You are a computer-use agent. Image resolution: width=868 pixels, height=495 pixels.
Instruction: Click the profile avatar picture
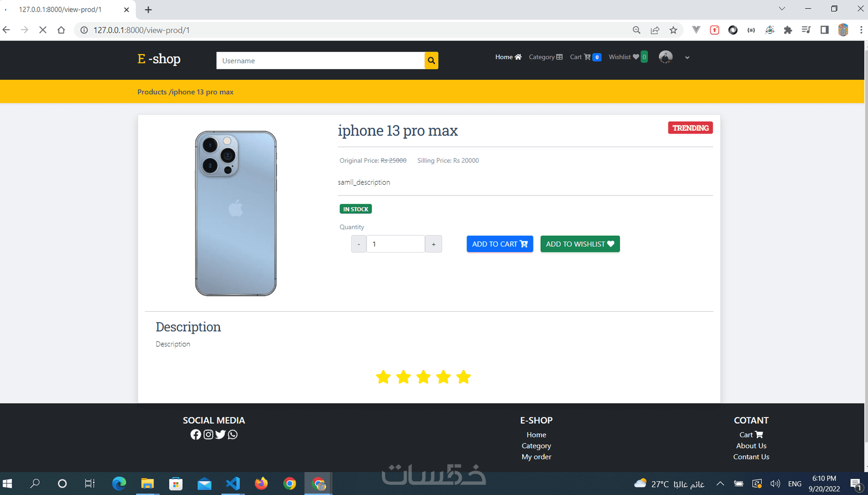tap(665, 57)
